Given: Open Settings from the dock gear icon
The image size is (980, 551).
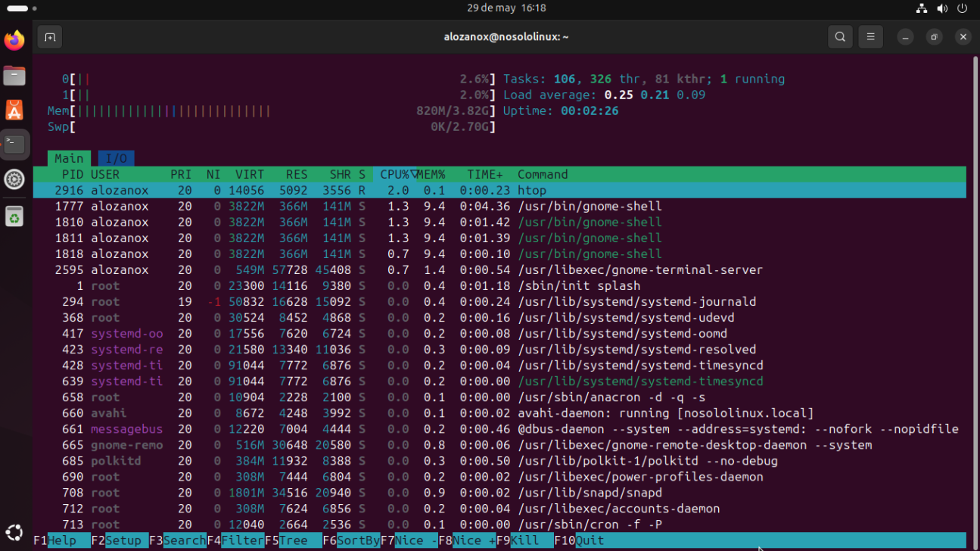Looking at the screenshot, I should (14, 179).
